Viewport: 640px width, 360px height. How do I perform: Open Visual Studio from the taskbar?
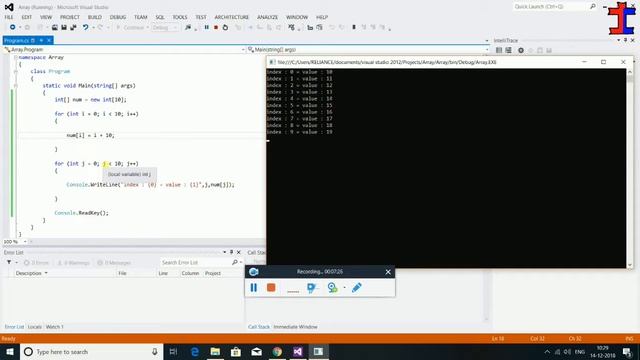click(298, 351)
